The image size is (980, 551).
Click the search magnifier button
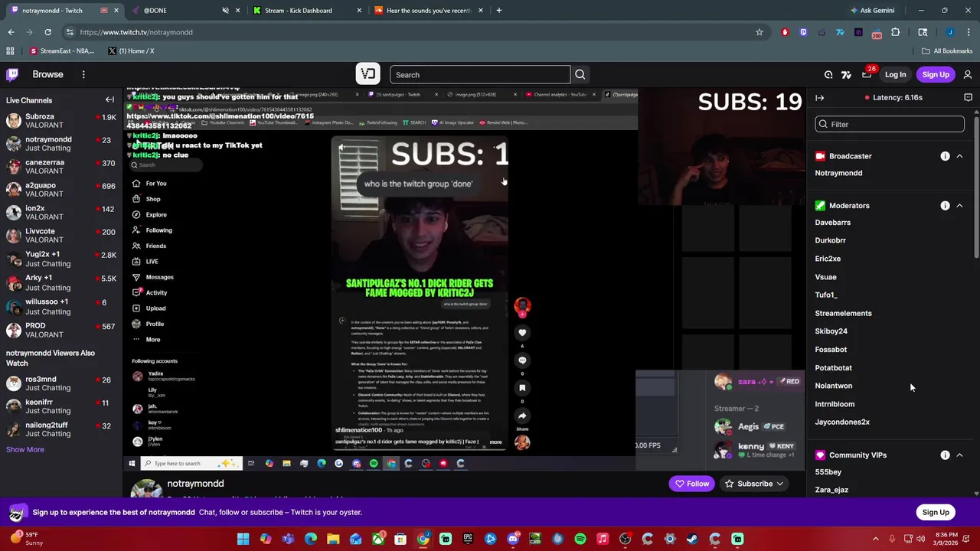pos(580,75)
